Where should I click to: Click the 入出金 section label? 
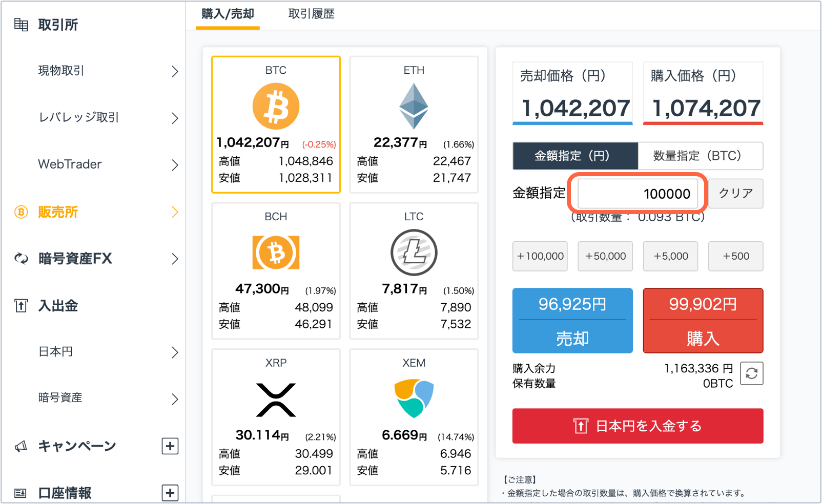(58, 306)
